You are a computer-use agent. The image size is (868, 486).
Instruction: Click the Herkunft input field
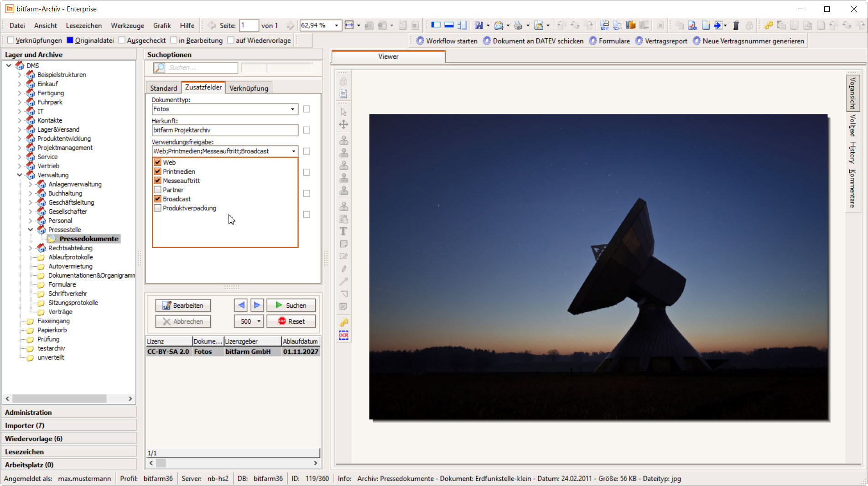coord(225,130)
